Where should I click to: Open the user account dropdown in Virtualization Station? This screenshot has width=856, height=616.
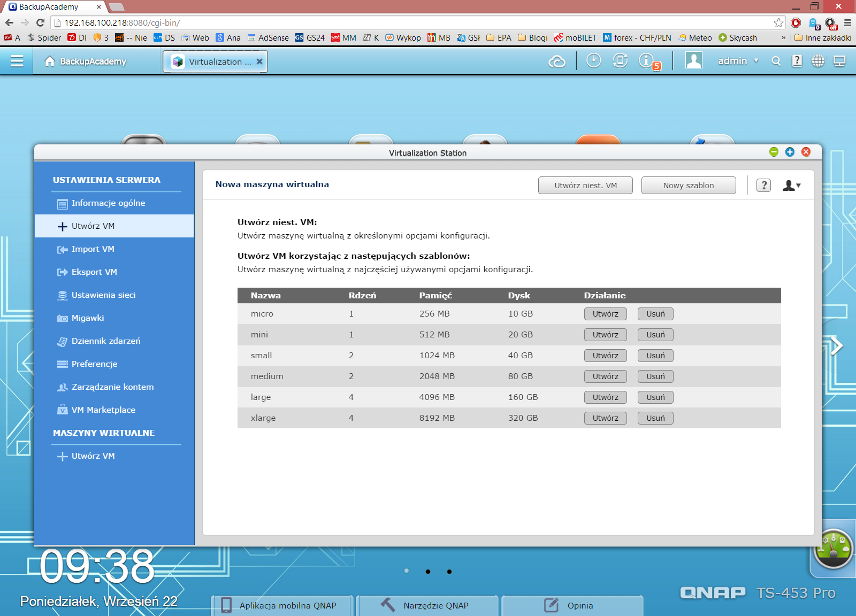(791, 186)
